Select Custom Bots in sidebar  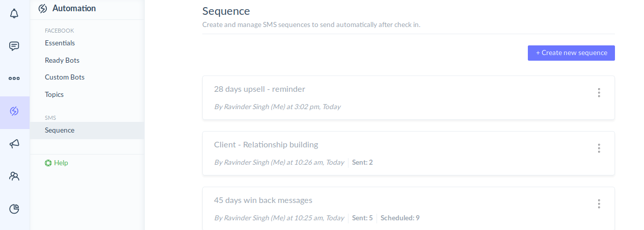[65, 78]
